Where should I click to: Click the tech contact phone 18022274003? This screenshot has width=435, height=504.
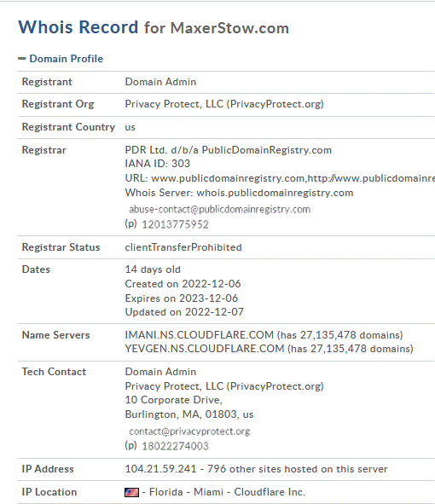pos(175,446)
